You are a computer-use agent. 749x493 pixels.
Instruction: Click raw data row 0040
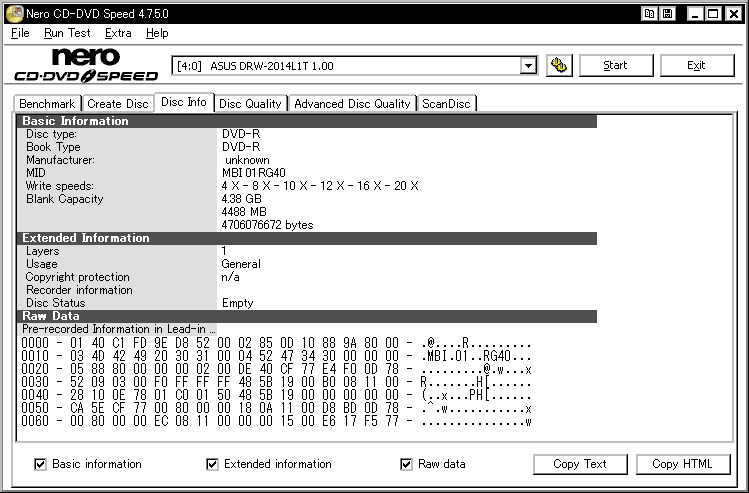[277, 395]
